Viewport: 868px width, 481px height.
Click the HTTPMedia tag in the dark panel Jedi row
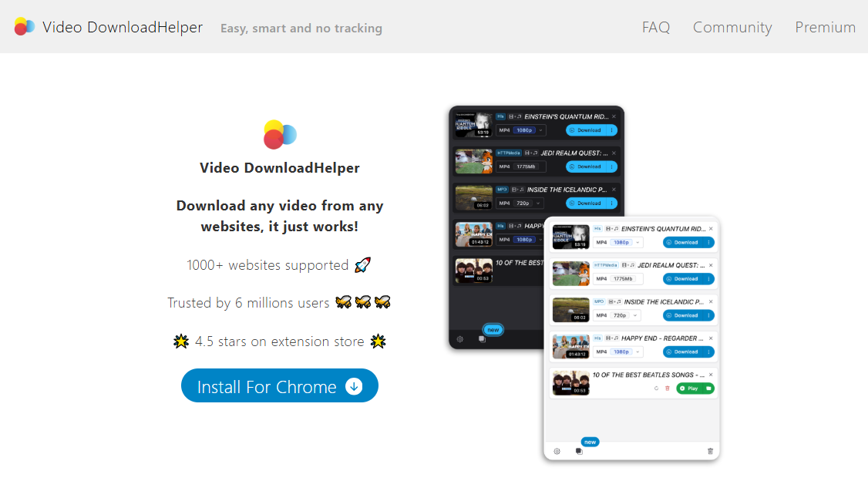pos(509,153)
